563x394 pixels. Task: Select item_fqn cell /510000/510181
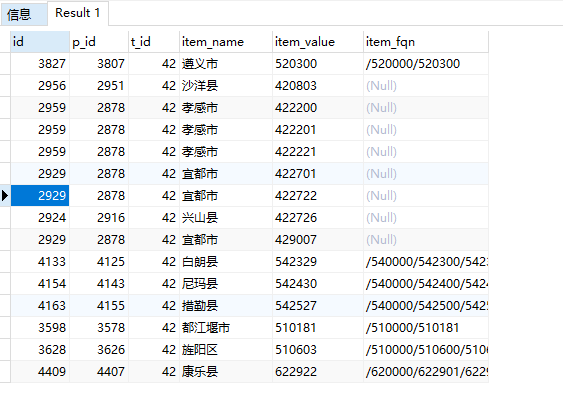pyautogui.click(x=426, y=328)
